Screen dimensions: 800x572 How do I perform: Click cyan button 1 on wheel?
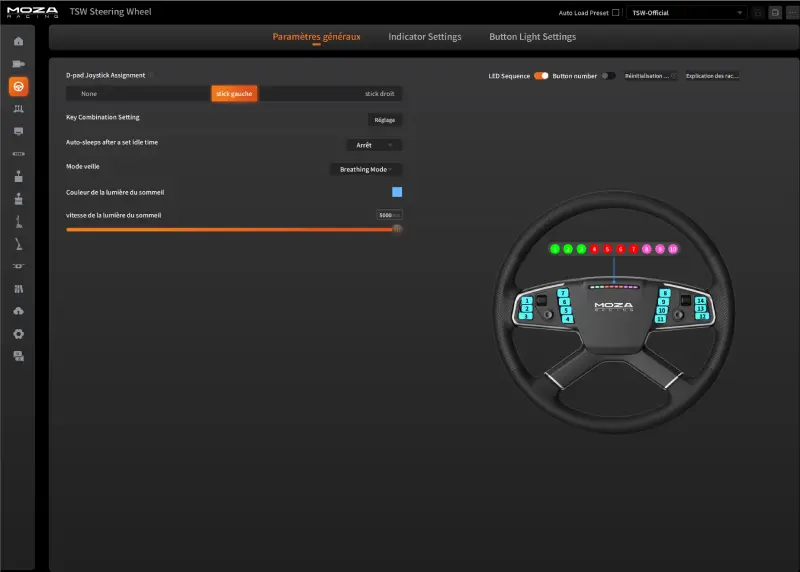point(527,301)
